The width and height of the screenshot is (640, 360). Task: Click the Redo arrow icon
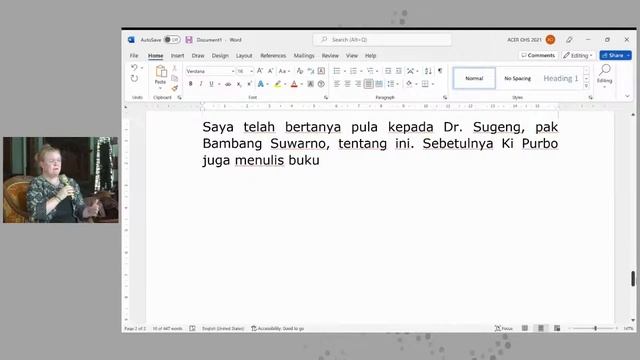pos(134,78)
